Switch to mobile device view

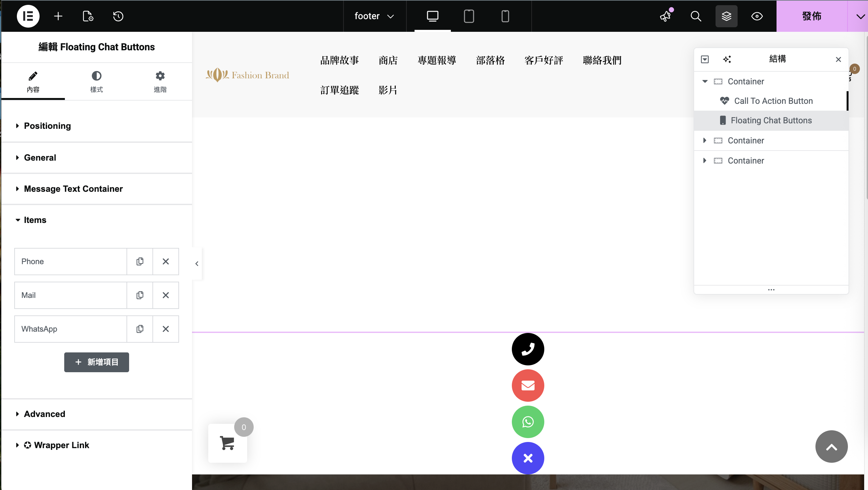click(505, 16)
